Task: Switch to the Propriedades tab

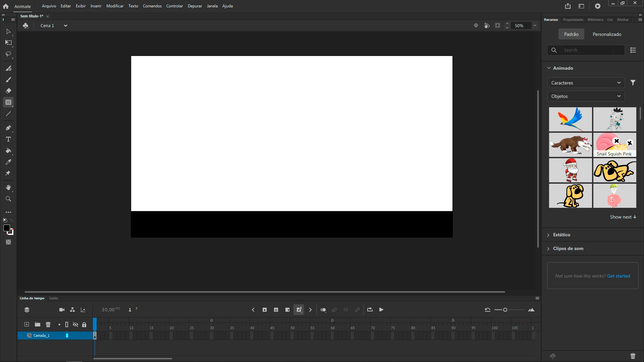Action: 573,20
